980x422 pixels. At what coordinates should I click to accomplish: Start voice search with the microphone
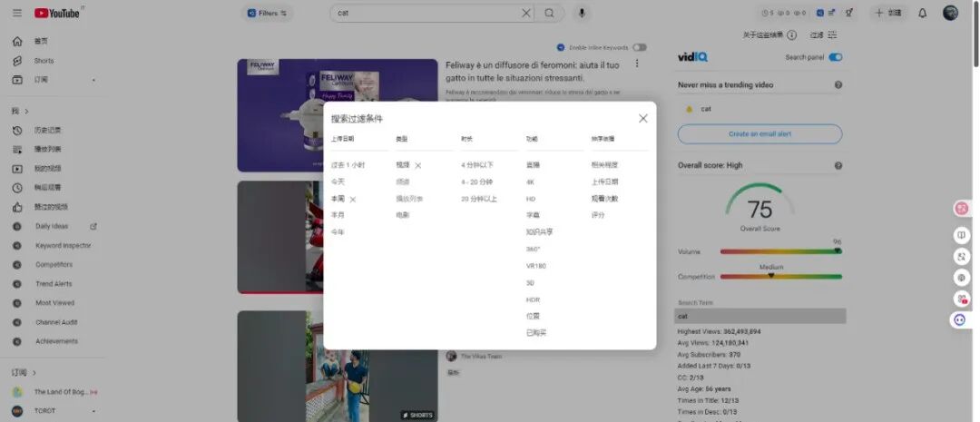[582, 13]
